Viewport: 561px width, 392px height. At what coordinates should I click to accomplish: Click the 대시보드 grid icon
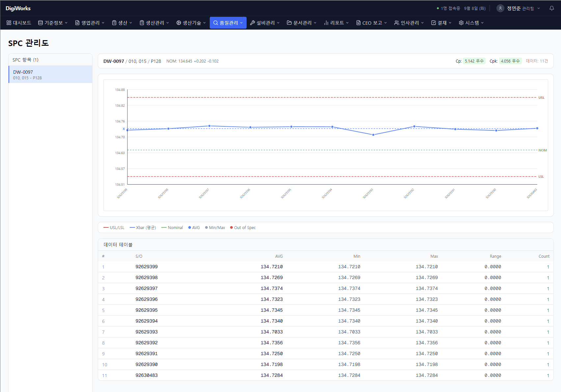point(9,23)
